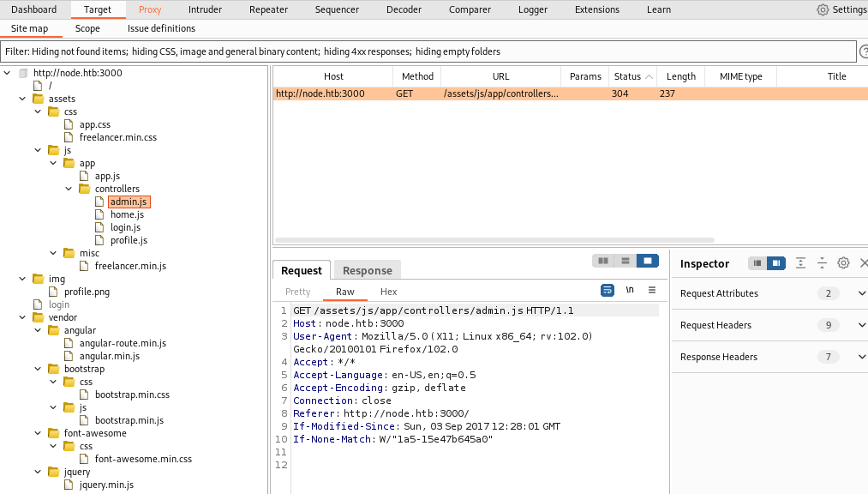Screen dimensions: 868x494
Task: Collapse the misc folder chevron
Action: pyautogui.click(x=53, y=253)
